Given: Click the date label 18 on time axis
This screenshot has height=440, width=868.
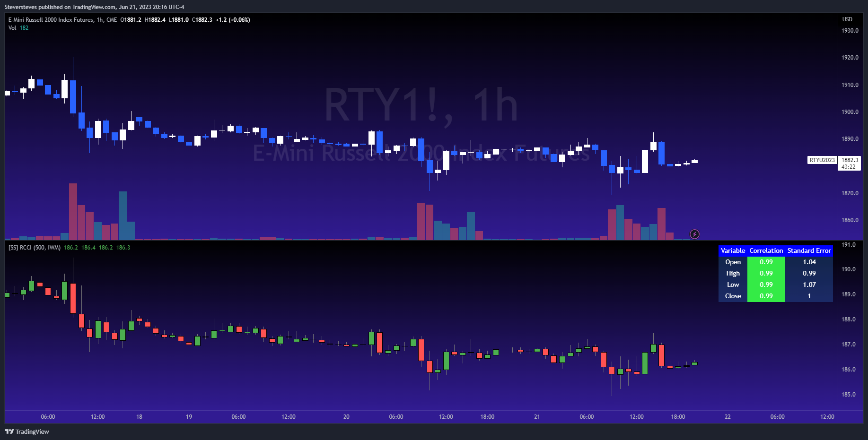Looking at the screenshot, I should pyautogui.click(x=139, y=417).
